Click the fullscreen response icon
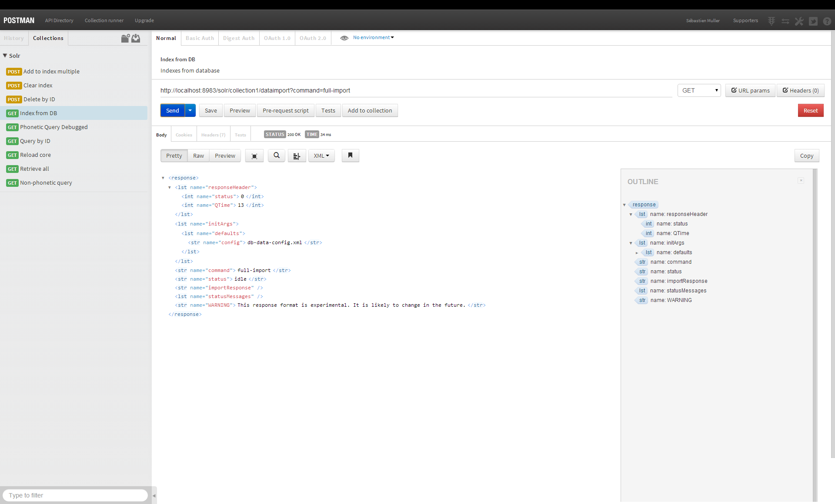 click(254, 156)
